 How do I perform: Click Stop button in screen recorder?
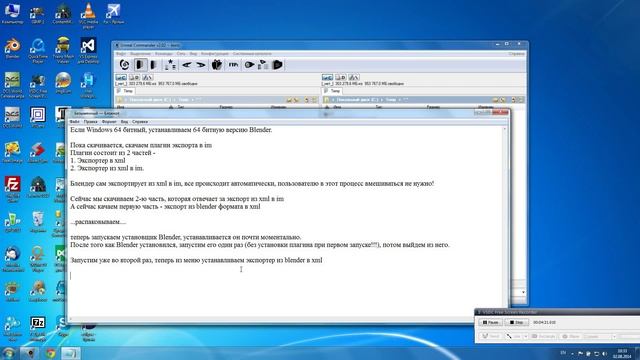(516, 322)
